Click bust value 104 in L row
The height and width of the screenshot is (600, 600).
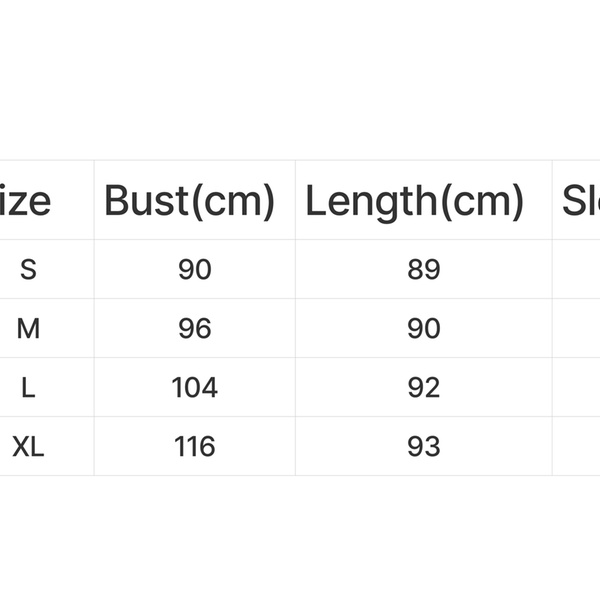195,387
